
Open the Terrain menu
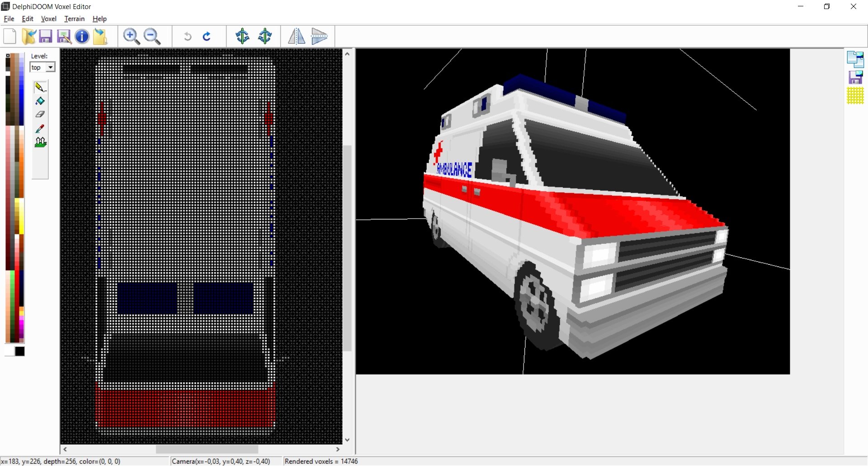[75, 19]
